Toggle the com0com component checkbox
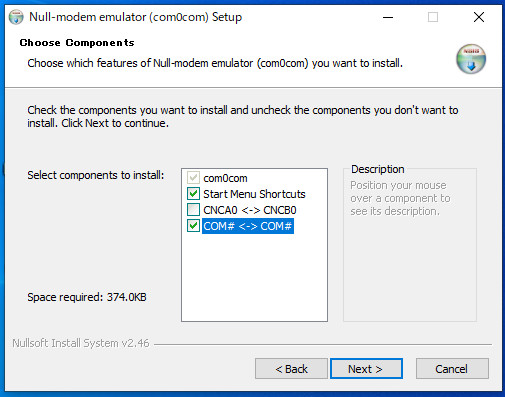This screenshot has height=397, width=505. pyautogui.click(x=193, y=178)
